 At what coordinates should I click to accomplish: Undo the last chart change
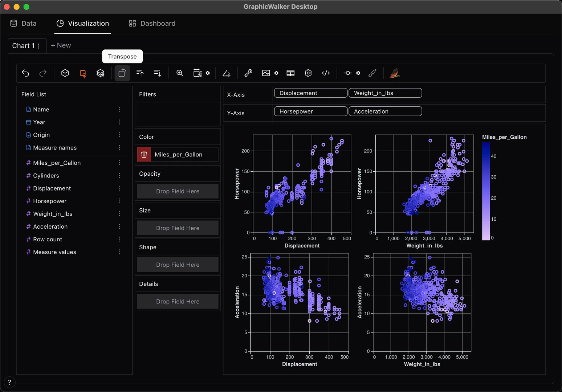[x=25, y=73]
